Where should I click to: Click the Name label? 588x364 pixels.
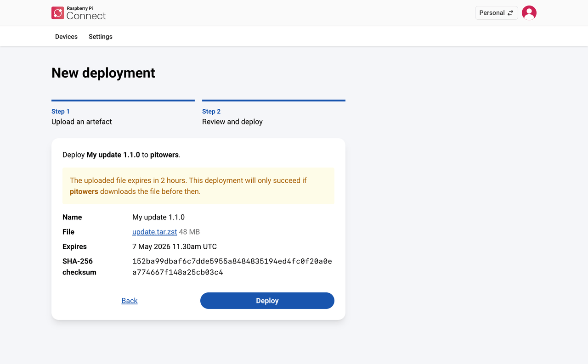[x=72, y=217]
